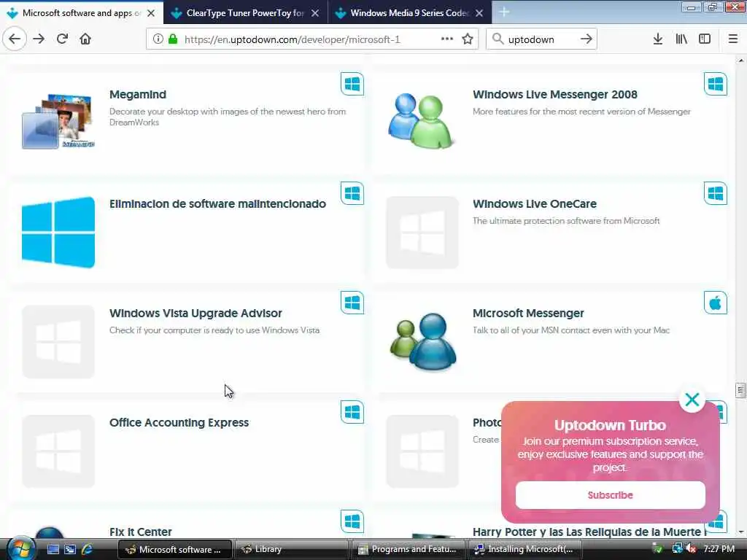Open the Megamind app link
This screenshot has height=560, width=747.
138,94
